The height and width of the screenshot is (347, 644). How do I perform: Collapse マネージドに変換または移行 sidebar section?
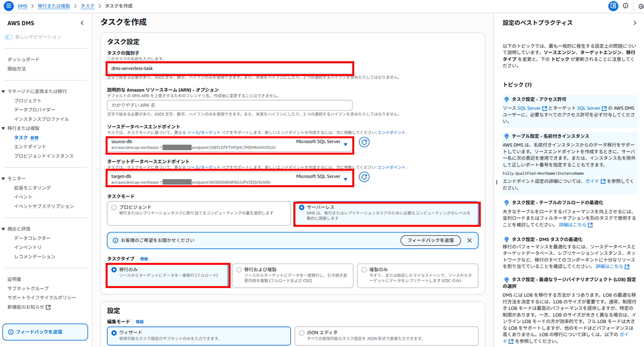coord(4,91)
